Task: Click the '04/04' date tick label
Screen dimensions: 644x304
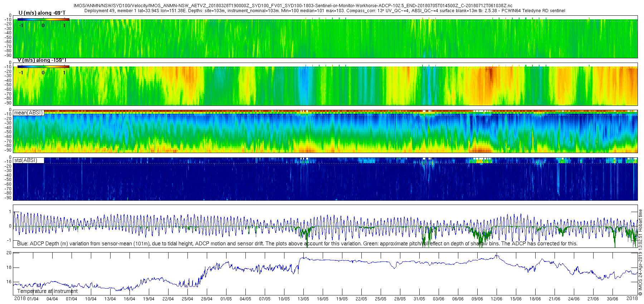Action: point(52,299)
